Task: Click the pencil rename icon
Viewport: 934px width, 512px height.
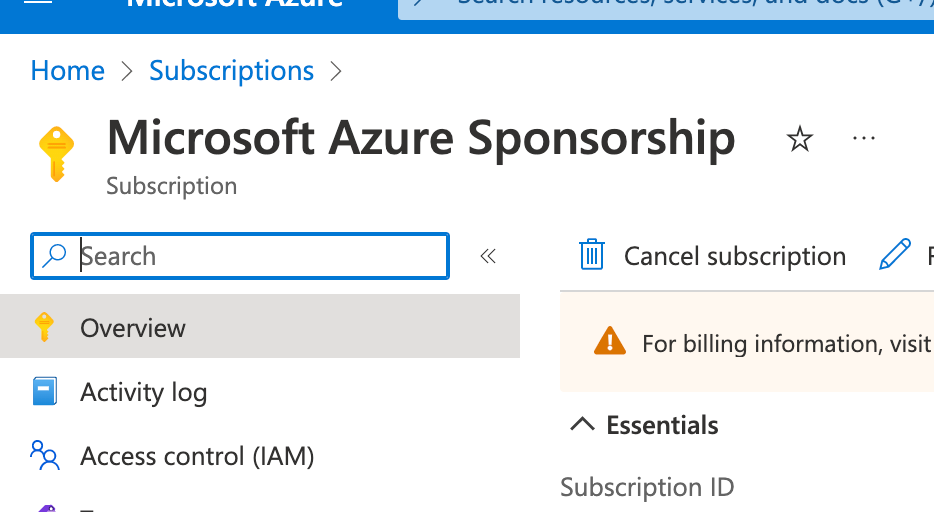Action: pyautogui.click(x=894, y=256)
